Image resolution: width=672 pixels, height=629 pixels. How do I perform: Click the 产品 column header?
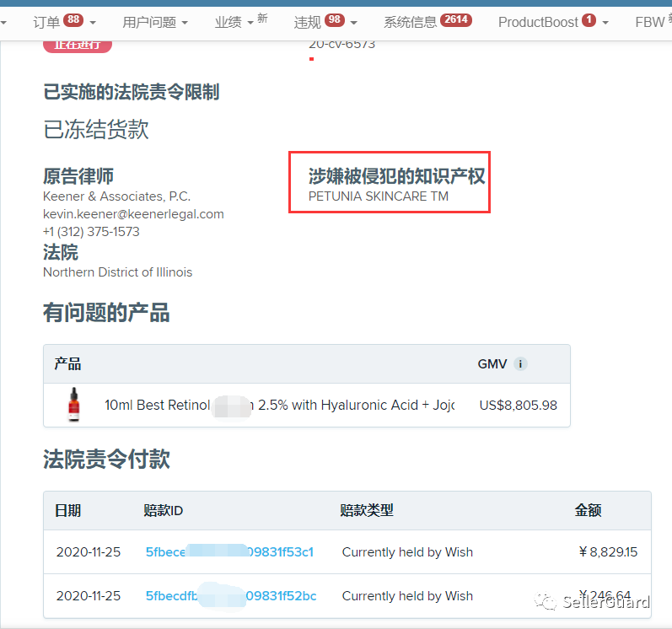67,363
